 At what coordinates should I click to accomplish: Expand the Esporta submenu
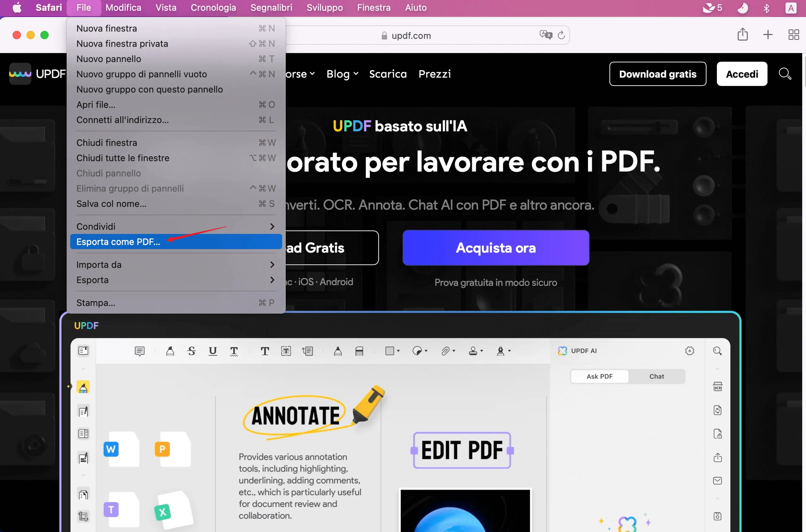pos(176,280)
